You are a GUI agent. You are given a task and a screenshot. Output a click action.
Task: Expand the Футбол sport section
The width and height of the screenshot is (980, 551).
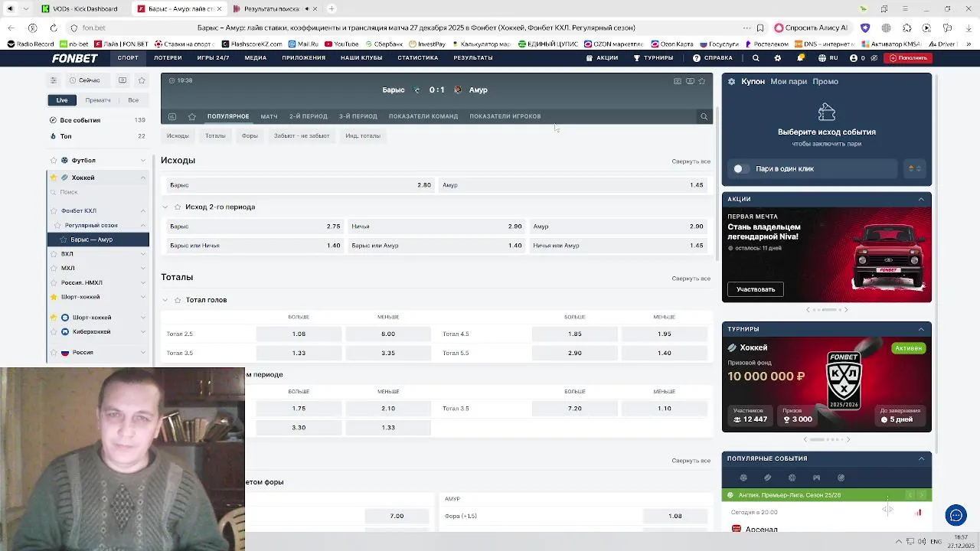(x=142, y=161)
